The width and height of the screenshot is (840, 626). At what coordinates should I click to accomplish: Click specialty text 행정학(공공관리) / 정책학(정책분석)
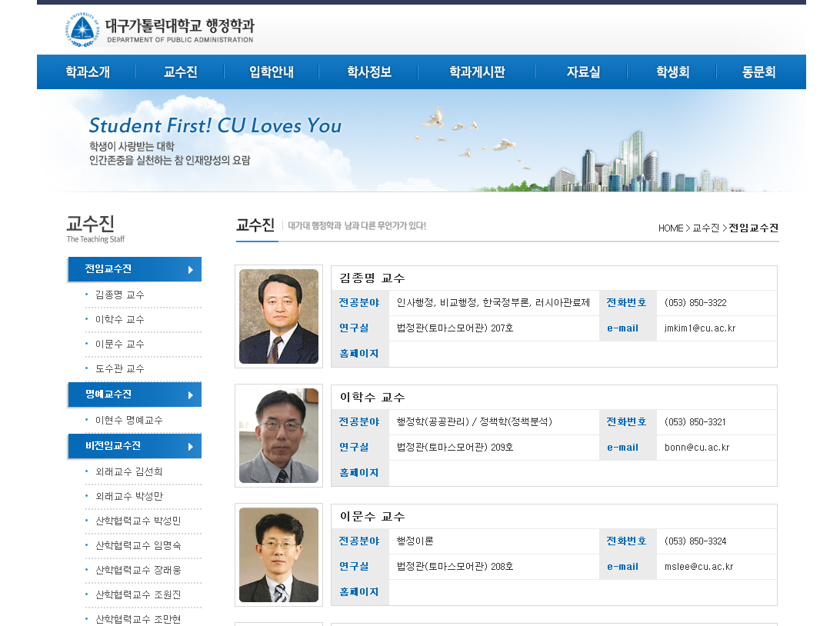[474, 422]
